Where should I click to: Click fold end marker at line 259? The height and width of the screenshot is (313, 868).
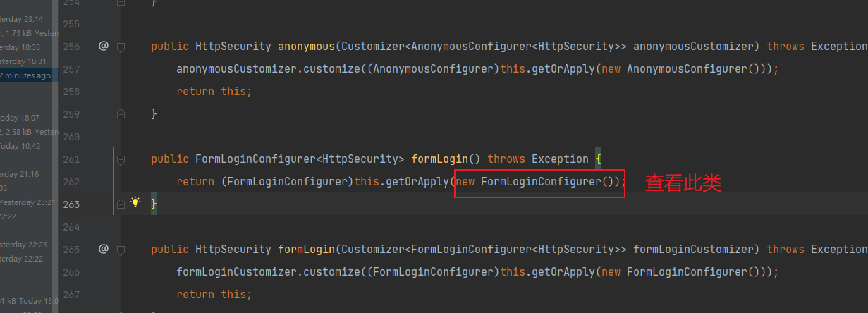[121, 113]
